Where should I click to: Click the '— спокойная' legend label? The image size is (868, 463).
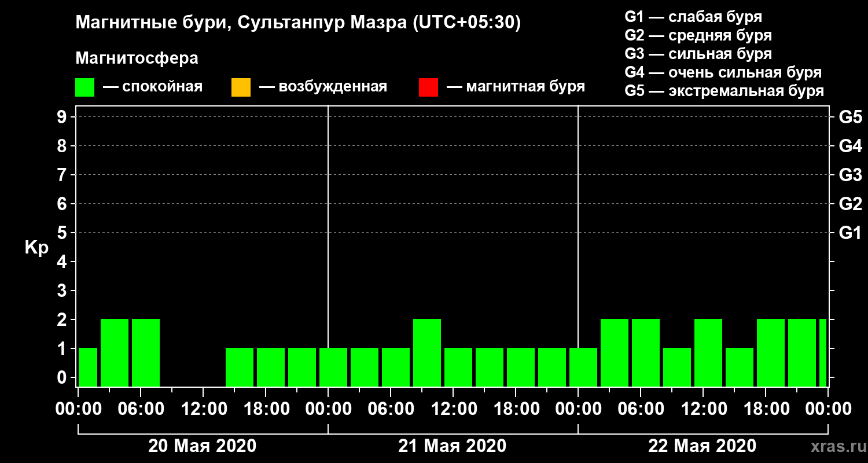click(x=153, y=87)
